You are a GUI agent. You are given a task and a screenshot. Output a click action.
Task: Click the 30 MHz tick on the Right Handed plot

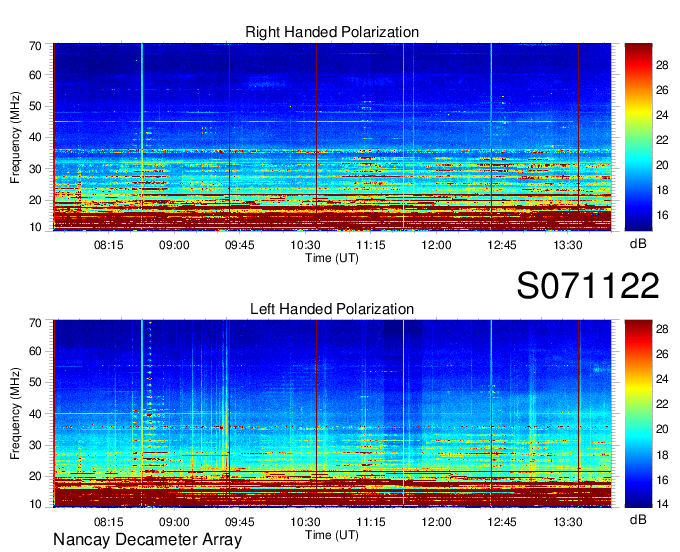35,169
